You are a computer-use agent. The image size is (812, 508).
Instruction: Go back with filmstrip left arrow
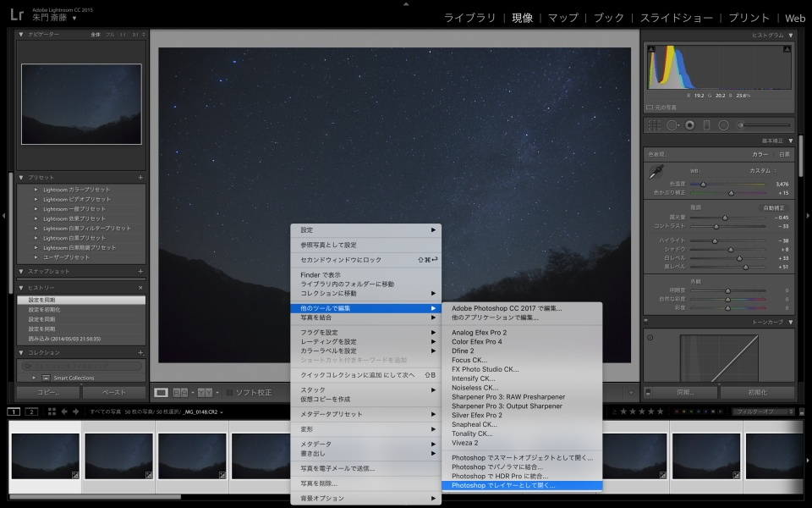click(x=64, y=411)
